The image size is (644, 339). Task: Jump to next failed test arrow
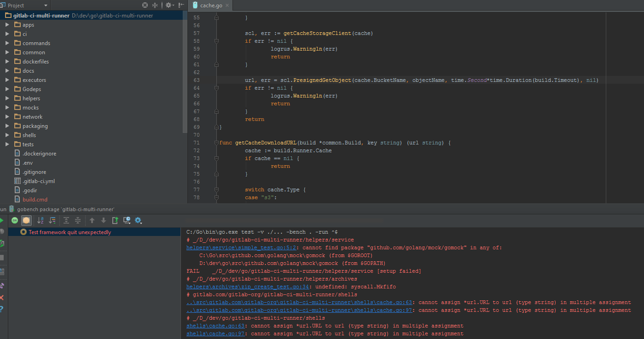(x=104, y=220)
